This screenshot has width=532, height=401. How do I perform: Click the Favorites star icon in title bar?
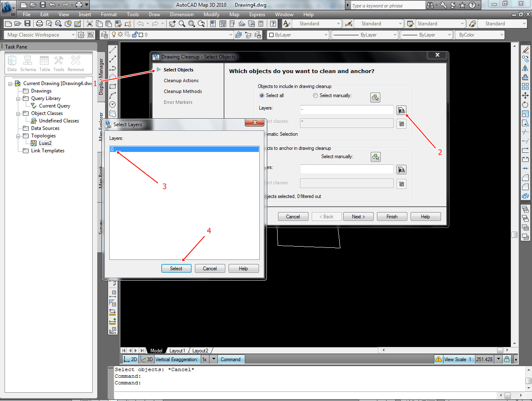(x=462, y=5)
